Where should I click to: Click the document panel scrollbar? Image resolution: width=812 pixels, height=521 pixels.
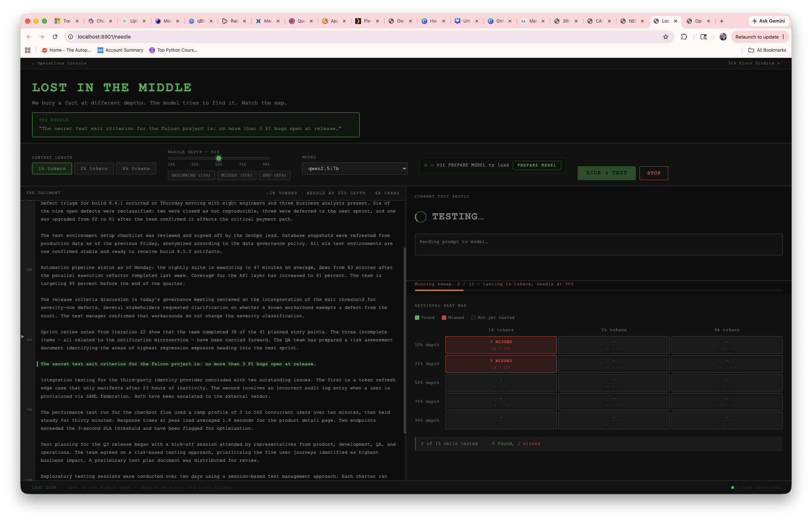point(404,340)
